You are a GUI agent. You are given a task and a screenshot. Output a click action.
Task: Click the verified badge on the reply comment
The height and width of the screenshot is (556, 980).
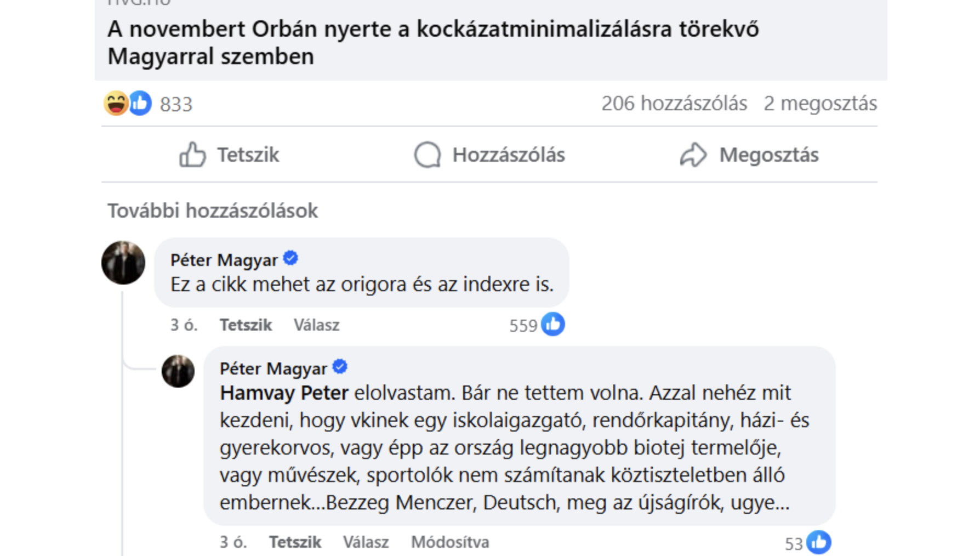point(340,367)
